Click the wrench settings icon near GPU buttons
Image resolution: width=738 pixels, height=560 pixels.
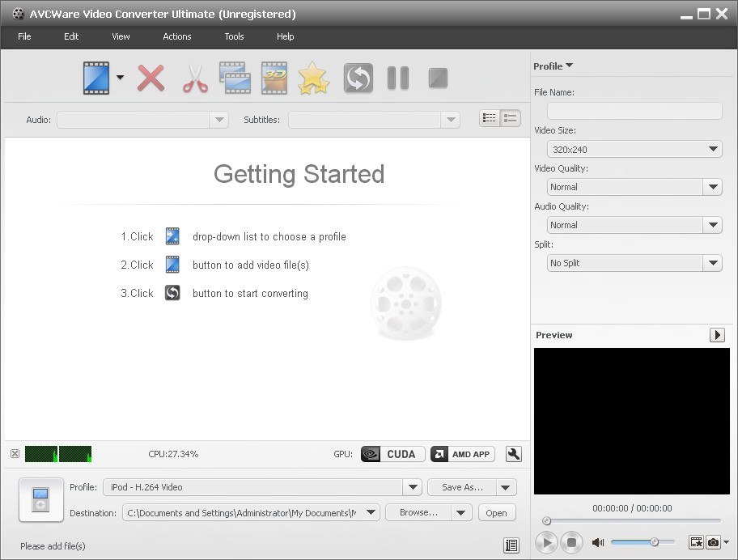click(x=513, y=454)
